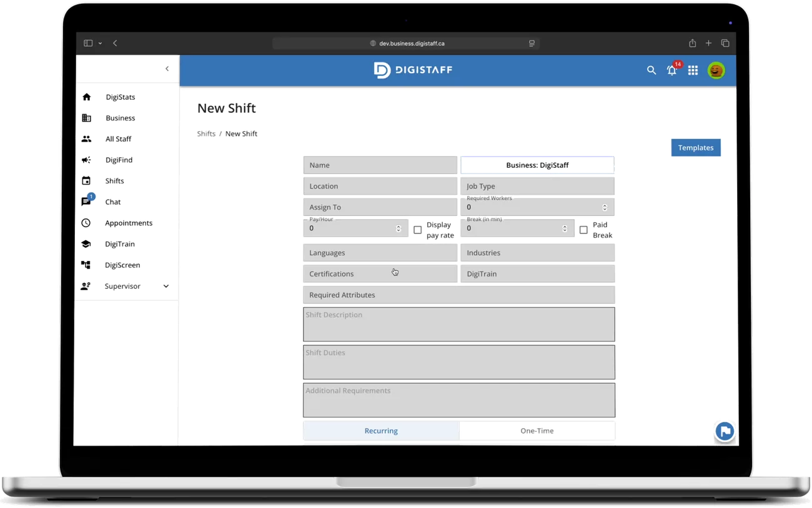
Task: Click the Pay/Hour stepper arrows
Action: tap(399, 228)
